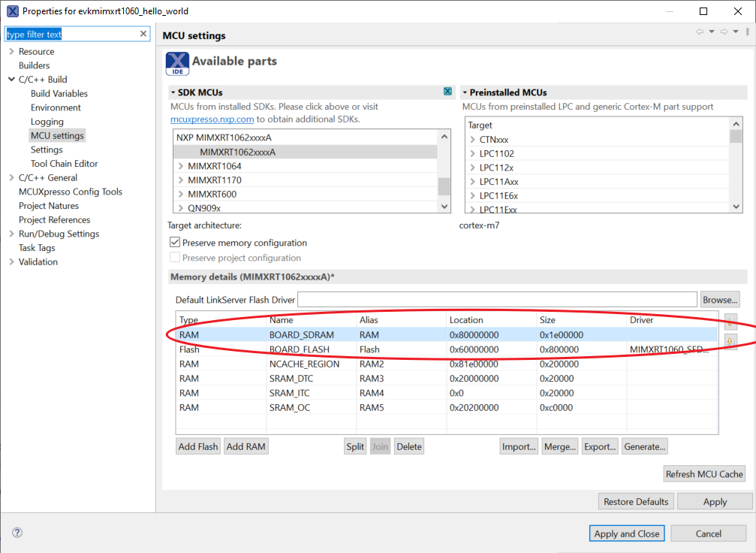Collapse the C/C++ Build tree node
The width and height of the screenshot is (756, 553).
click(x=11, y=80)
